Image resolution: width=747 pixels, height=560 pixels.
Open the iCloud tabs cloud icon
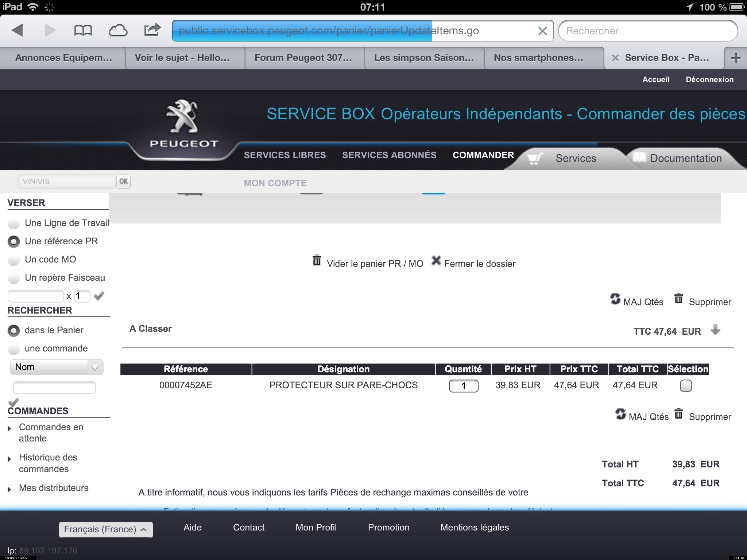(118, 31)
